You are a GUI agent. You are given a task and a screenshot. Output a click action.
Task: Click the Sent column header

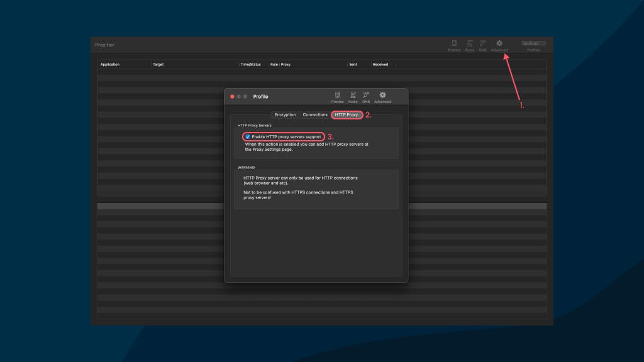click(353, 65)
